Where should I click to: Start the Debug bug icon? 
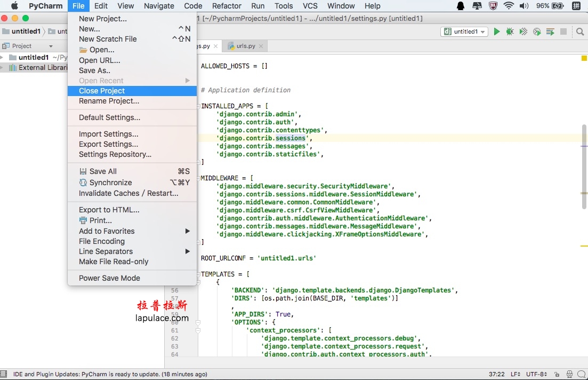510,31
